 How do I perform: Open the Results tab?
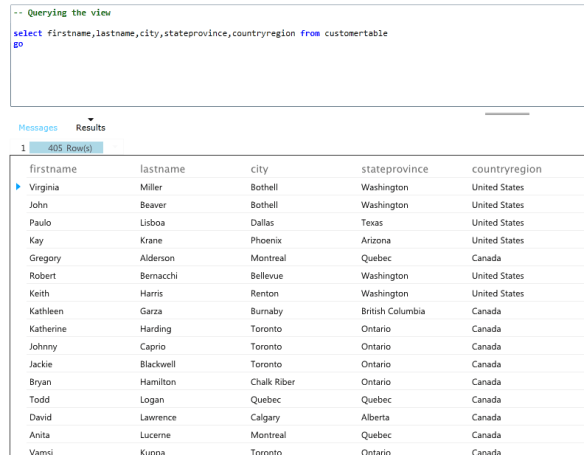click(91, 128)
